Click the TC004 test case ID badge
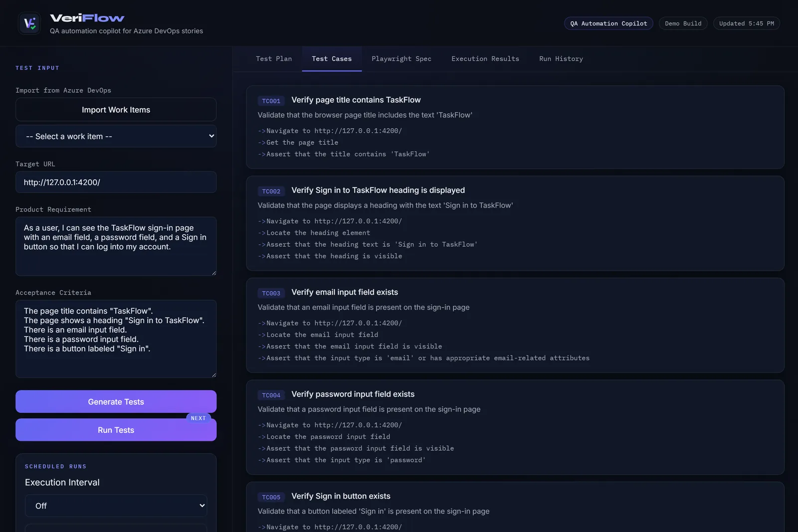Image resolution: width=798 pixels, height=532 pixels. coord(271,395)
